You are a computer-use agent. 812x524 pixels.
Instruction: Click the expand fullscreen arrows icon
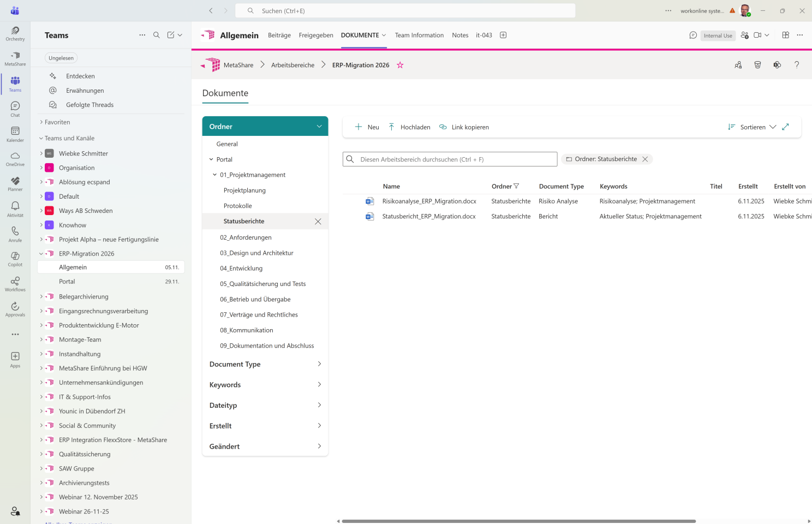pos(785,127)
